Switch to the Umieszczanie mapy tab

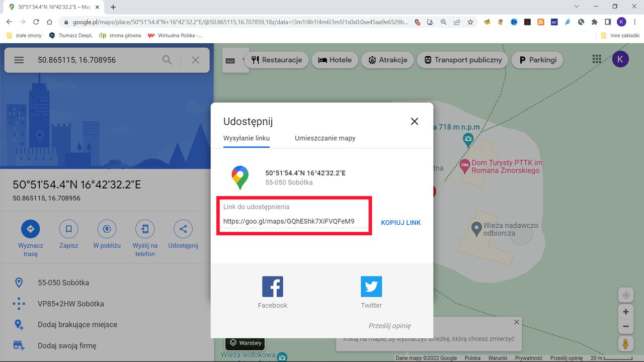click(325, 138)
